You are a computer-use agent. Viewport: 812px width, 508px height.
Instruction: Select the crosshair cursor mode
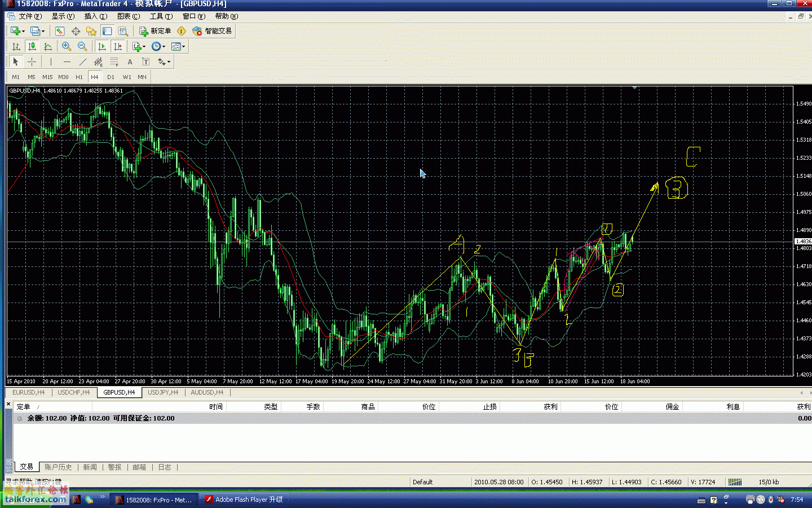pos(32,62)
